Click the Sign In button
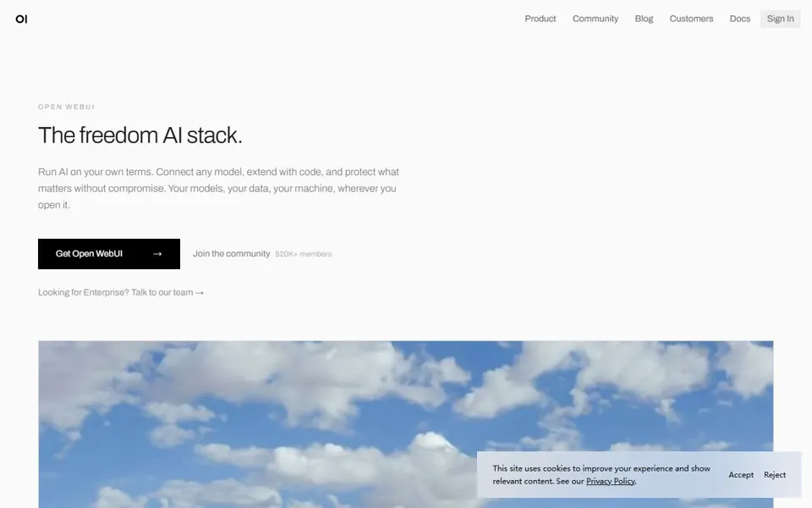The image size is (812, 508). [x=780, y=19]
